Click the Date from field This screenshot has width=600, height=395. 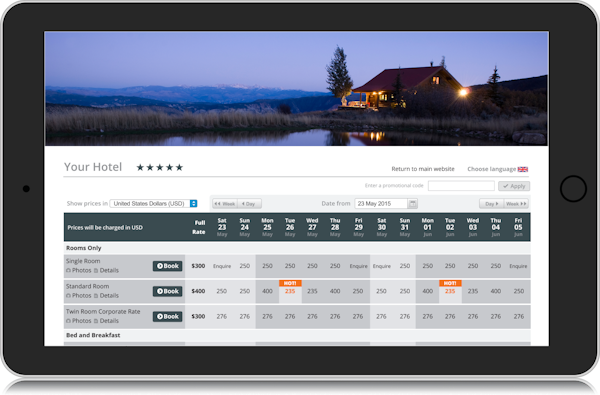[x=381, y=204]
